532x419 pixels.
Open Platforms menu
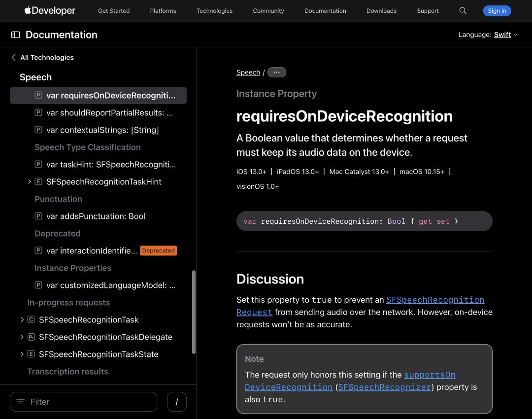click(x=163, y=11)
